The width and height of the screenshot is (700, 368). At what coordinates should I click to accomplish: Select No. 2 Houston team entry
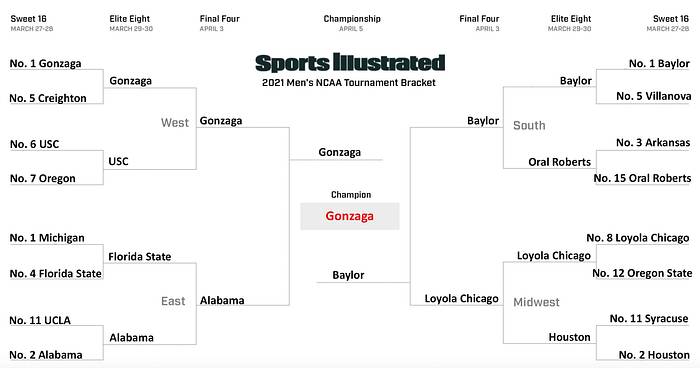coord(654,355)
